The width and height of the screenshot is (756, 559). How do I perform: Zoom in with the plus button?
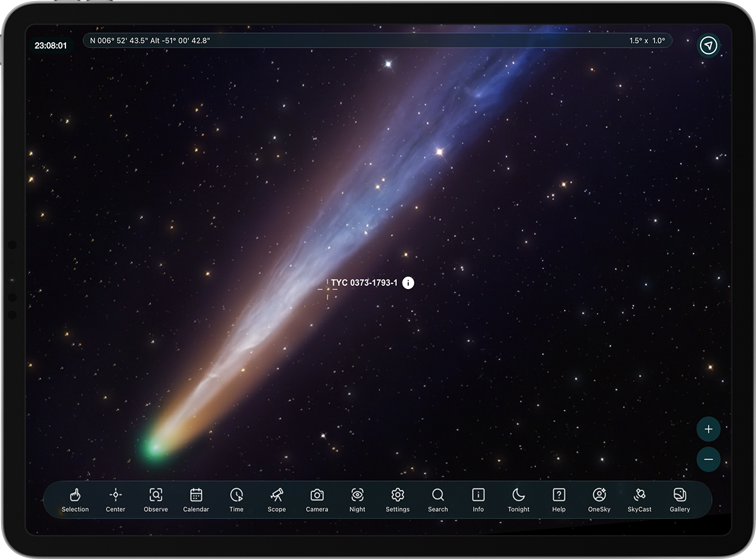[x=709, y=429]
